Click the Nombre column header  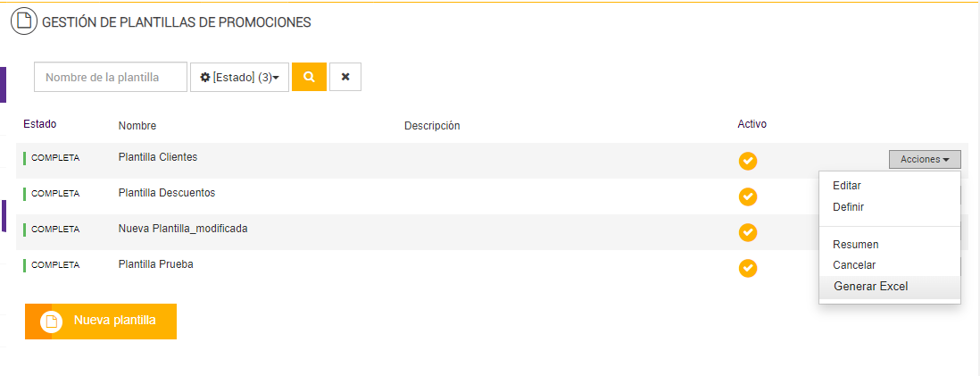coord(137,126)
